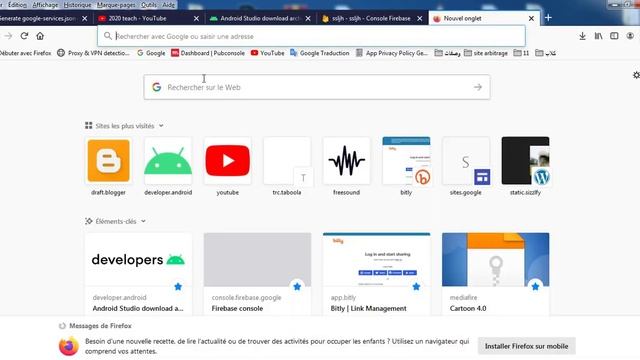The height and width of the screenshot is (360, 640).
Task: Open the Aide menu
Action: (169, 5)
